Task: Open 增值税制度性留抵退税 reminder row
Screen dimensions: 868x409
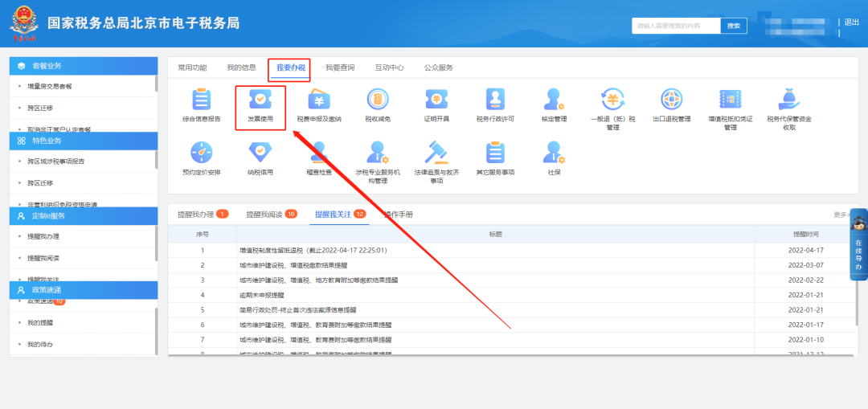Action: 313,251
